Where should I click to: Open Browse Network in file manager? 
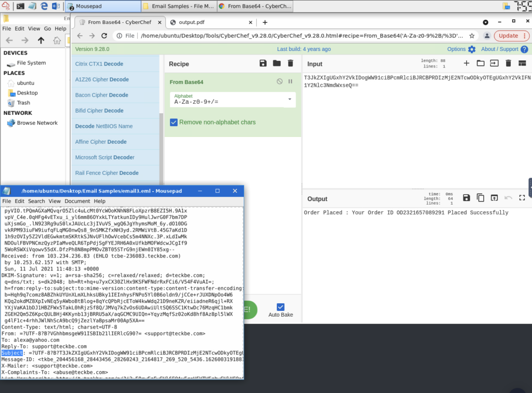click(37, 123)
